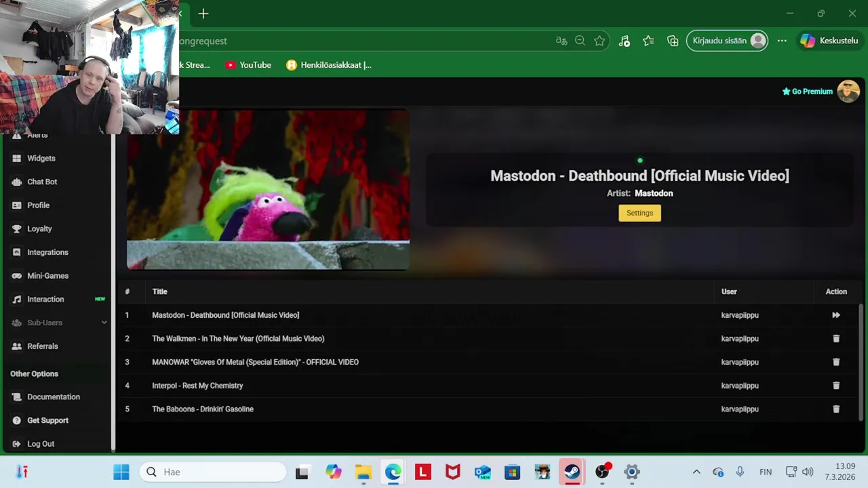This screenshot has height=488, width=868.
Task: Select Interpol - Rest My Chemistry title
Action: pos(197,386)
